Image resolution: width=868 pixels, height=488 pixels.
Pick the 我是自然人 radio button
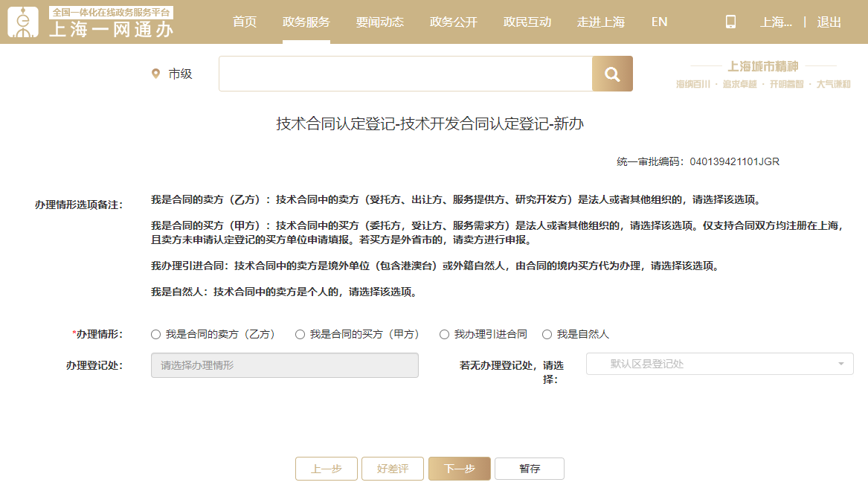pos(547,335)
